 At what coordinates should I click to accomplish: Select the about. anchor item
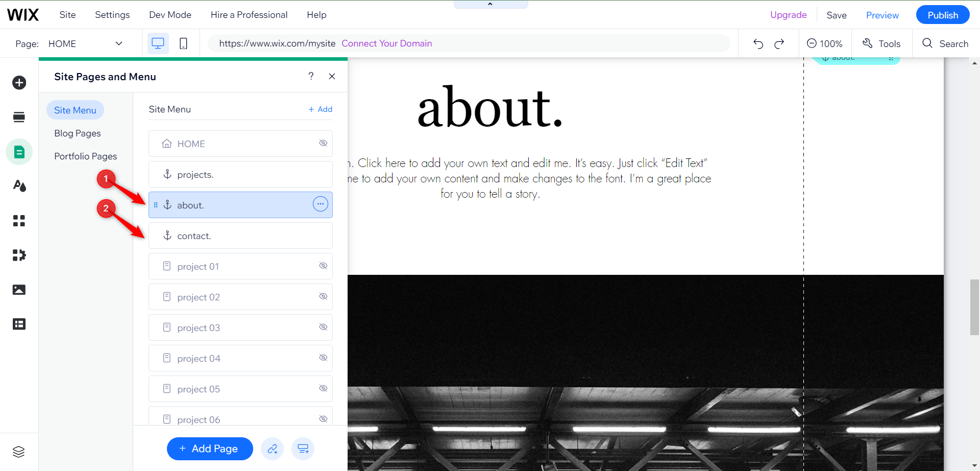240,205
